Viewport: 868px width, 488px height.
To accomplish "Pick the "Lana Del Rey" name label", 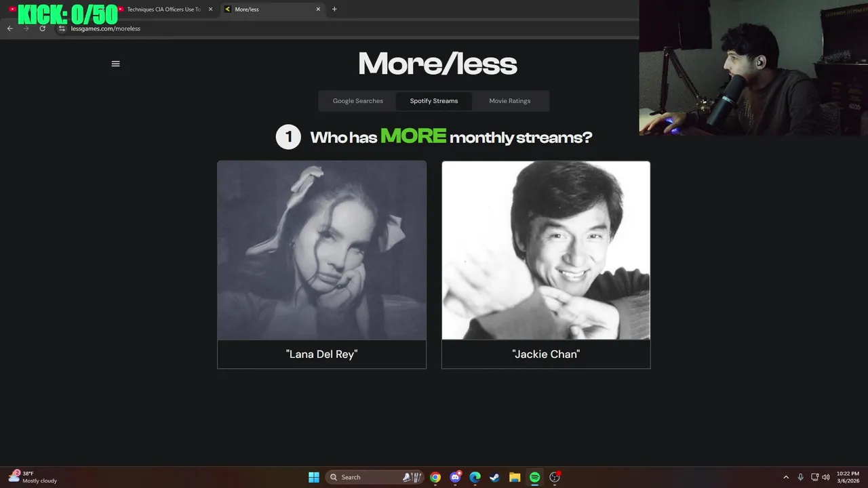I will click(x=321, y=354).
